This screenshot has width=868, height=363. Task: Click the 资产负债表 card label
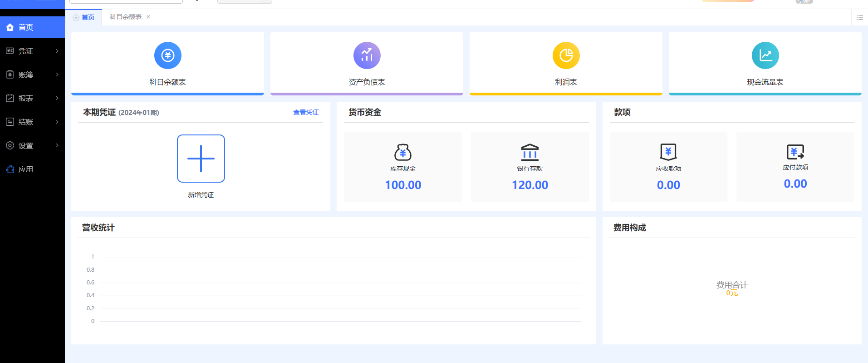(367, 82)
